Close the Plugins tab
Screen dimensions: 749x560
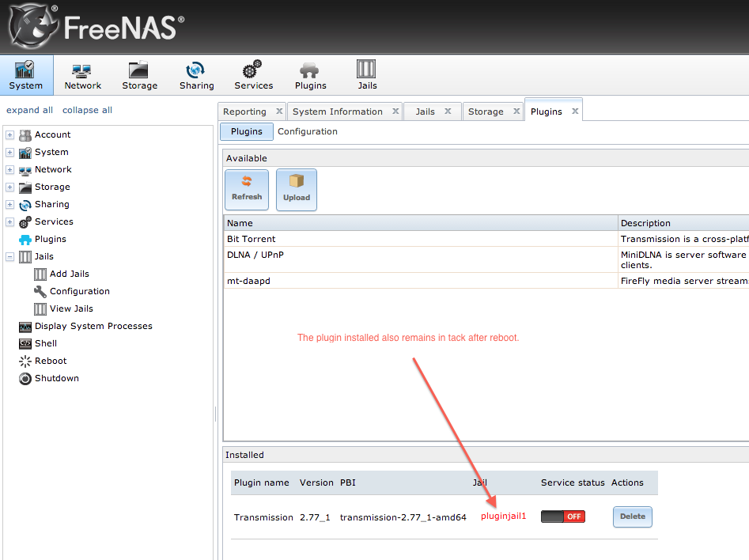pos(575,112)
